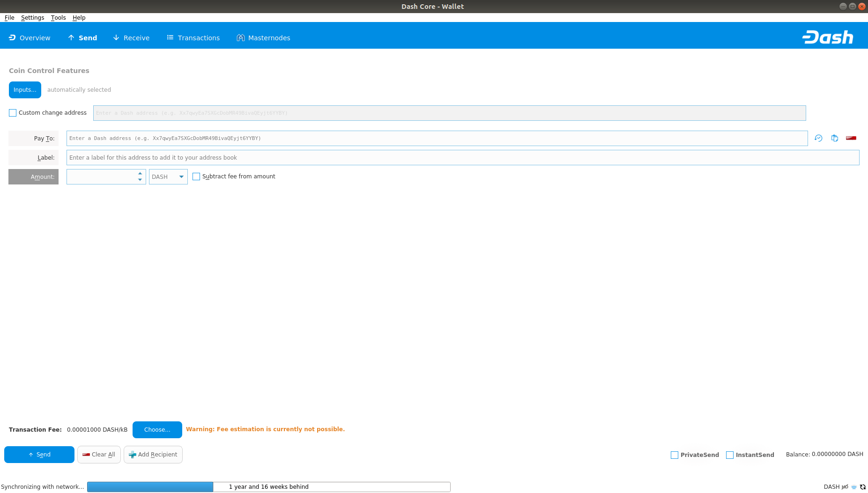
Task: Click the custom change address input field
Action: pos(450,113)
